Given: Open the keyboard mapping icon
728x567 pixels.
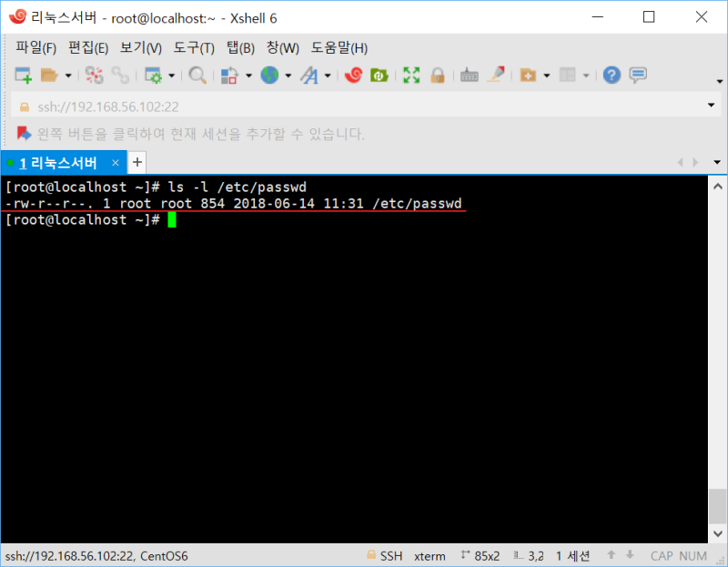Looking at the screenshot, I should 470,76.
